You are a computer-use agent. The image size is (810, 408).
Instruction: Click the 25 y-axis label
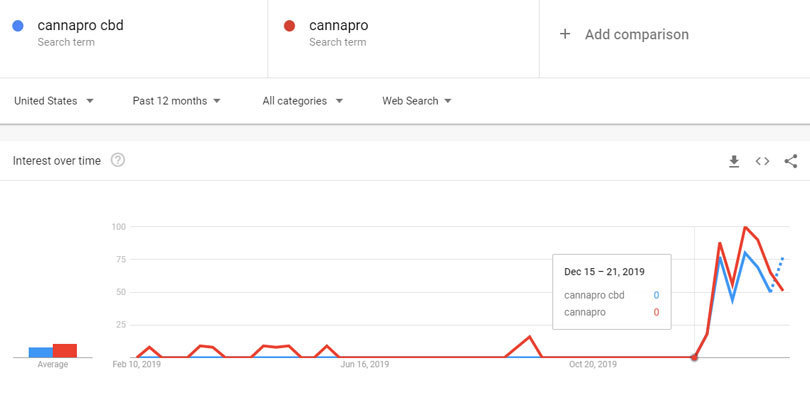[x=121, y=324]
